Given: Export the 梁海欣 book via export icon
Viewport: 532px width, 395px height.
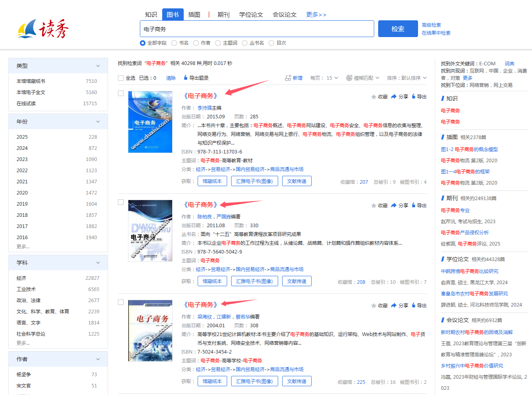Looking at the screenshot, I should click(x=414, y=305).
